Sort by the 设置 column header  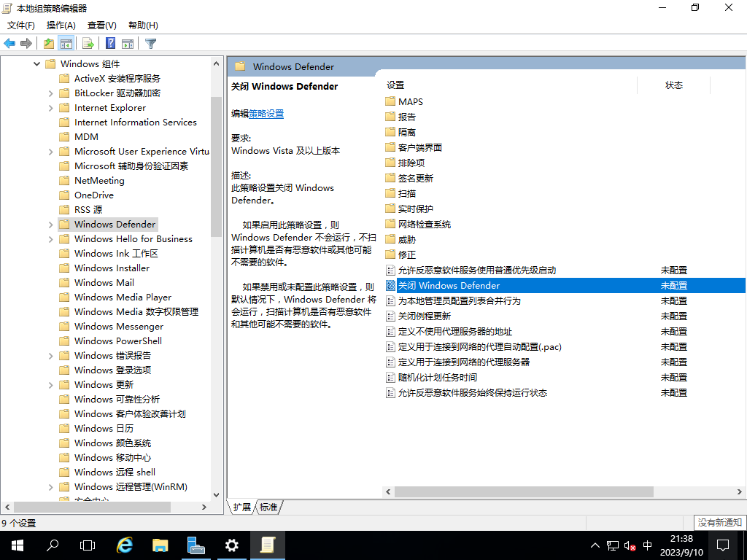point(511,85)
